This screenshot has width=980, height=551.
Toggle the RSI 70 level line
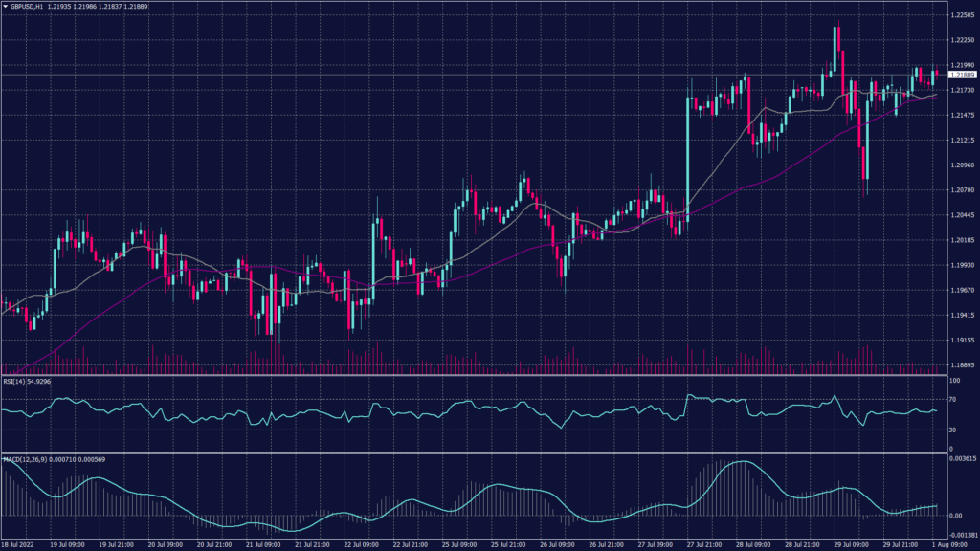[x=479, y=401]
